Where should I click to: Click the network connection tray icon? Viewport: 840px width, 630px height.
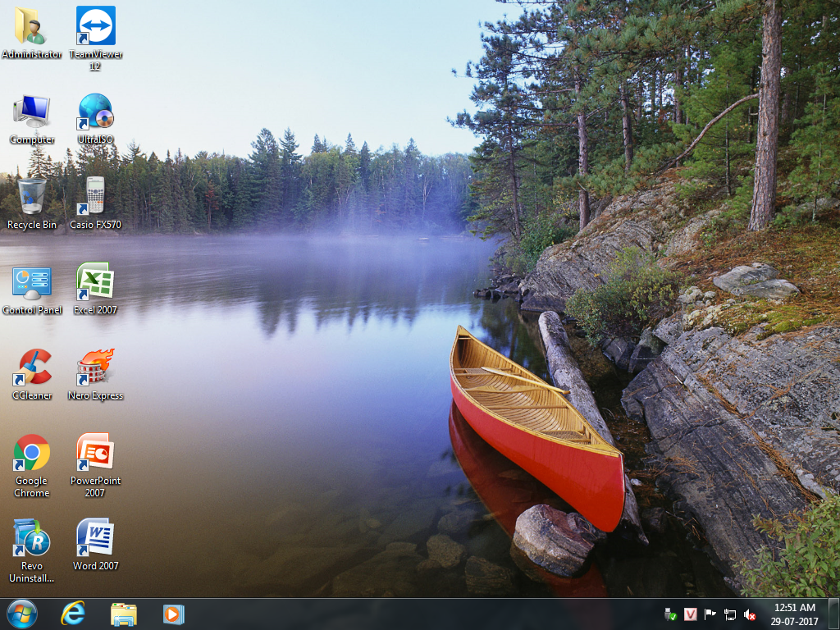pyautogui.click(x=729, y=614)
